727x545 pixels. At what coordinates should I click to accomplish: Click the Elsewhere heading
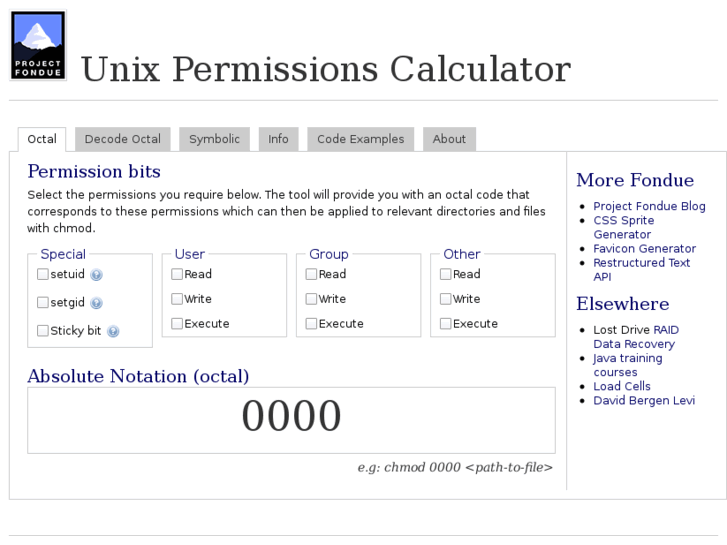point(623,304)
